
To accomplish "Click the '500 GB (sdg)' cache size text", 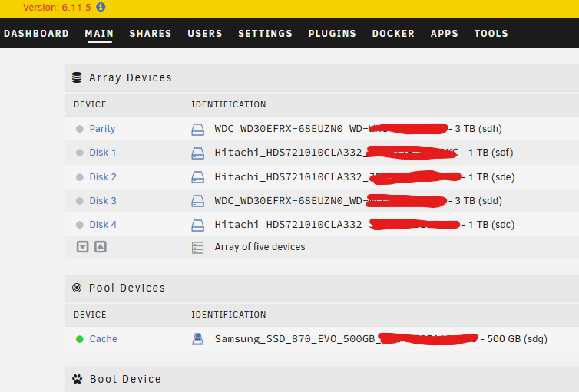I will point(517,339).
